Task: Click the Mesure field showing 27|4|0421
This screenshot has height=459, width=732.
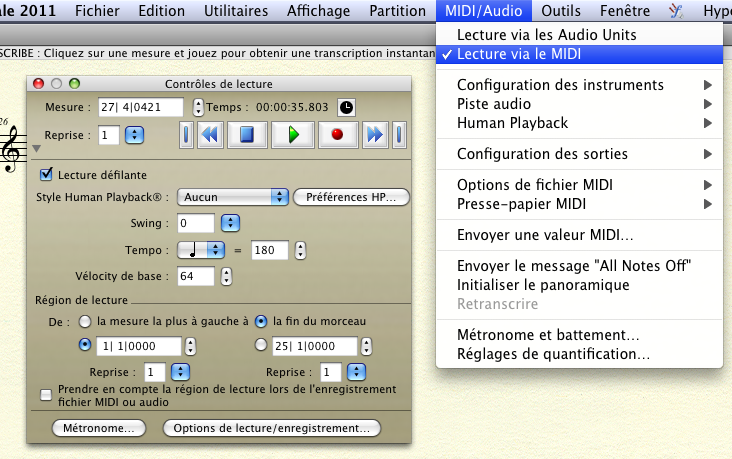Action: click(x=141, y=107)
